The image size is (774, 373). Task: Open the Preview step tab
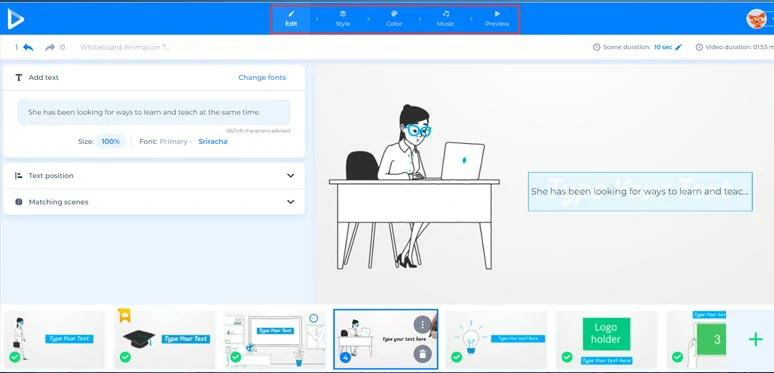tap(497, 19)
